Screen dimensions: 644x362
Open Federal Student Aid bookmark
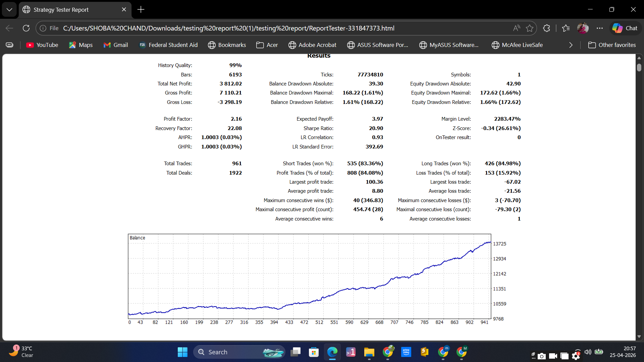click(168, 45)
